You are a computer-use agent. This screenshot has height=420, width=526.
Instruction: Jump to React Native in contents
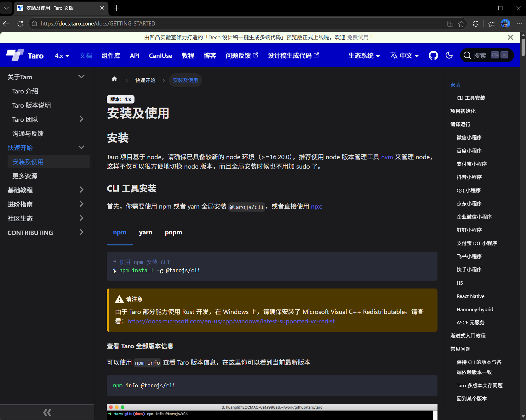470,296
